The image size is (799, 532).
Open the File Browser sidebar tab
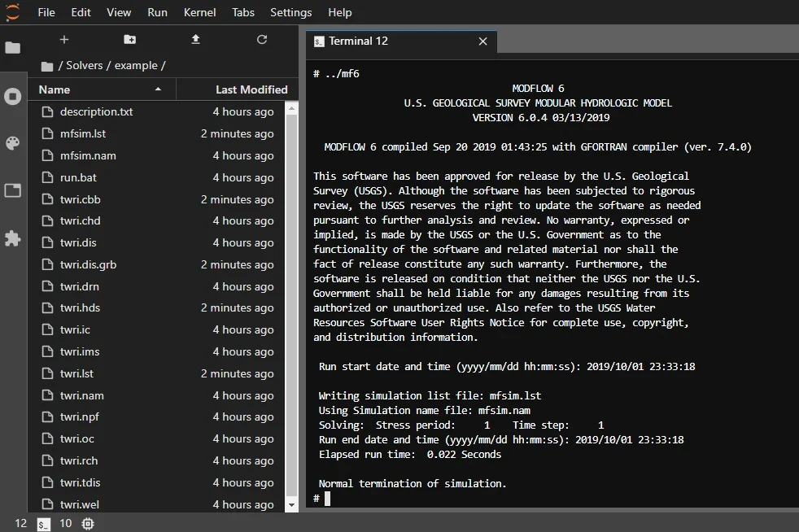point(13,48)
